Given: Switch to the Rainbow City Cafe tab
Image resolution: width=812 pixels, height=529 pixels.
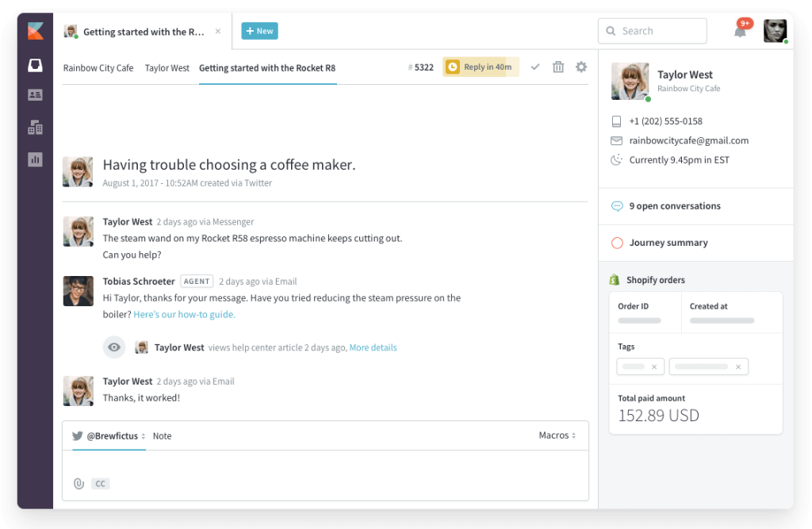Looking at the screenshot, I should [x=98, y=68].
